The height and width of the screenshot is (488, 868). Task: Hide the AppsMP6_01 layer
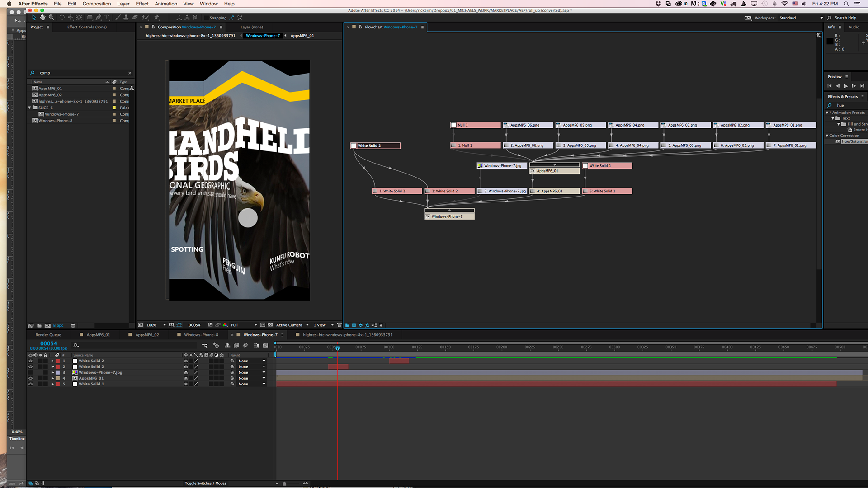30,378
